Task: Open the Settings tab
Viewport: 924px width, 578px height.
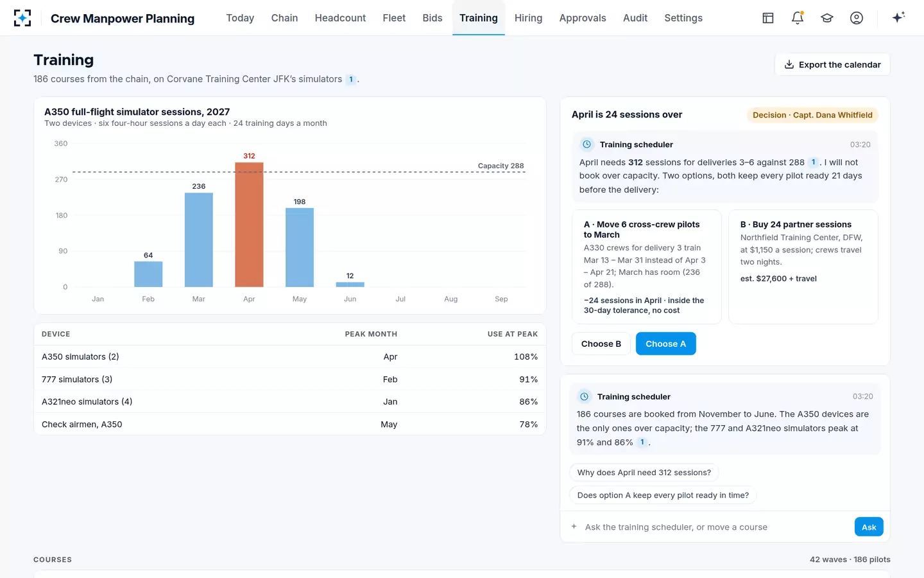Action: coord(683,18)
